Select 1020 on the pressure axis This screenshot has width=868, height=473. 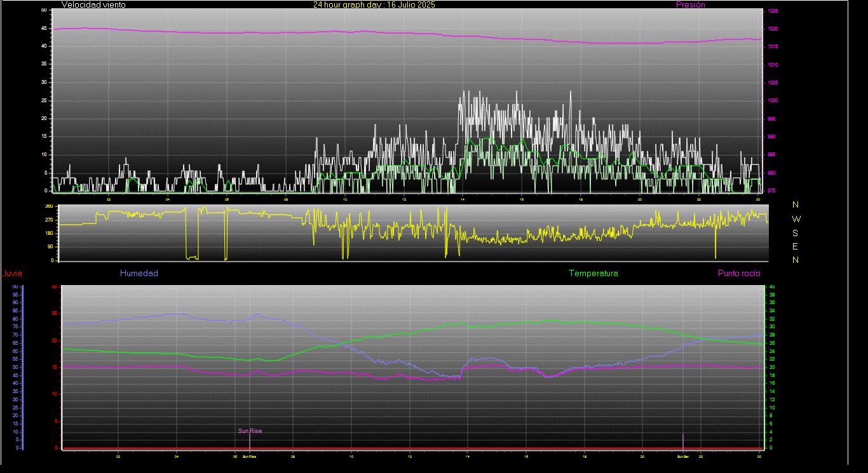(773, 29)
